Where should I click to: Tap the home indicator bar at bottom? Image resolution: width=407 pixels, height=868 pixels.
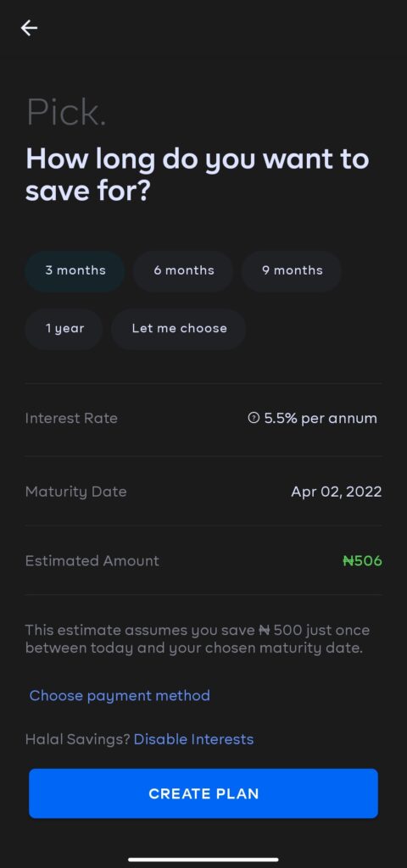pos(203,860)
